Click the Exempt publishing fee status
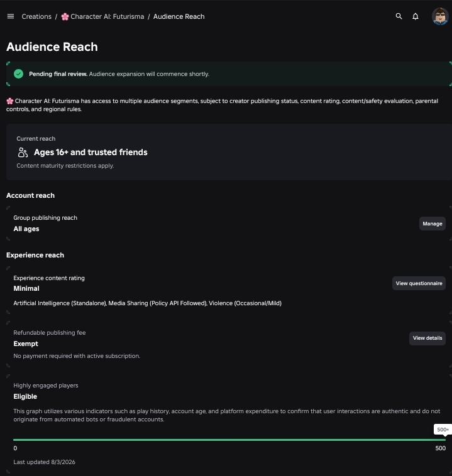 tap(26, 343)
